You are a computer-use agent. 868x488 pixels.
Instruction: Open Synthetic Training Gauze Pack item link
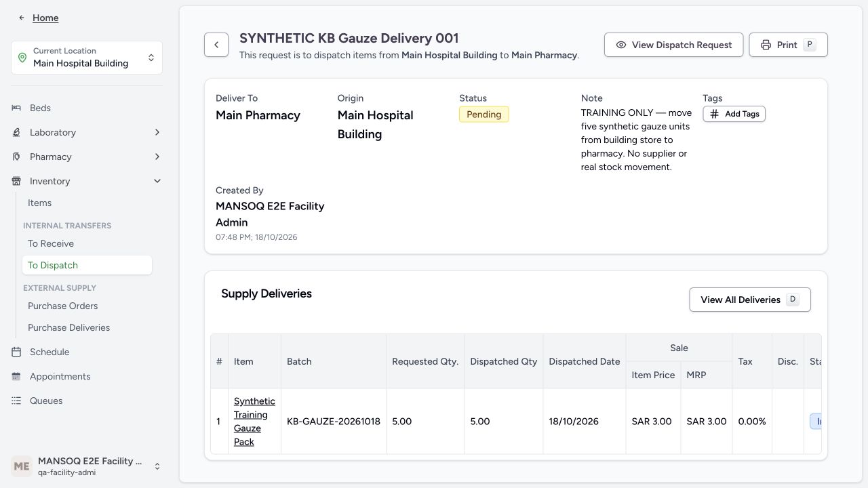(x=254, y=421)
